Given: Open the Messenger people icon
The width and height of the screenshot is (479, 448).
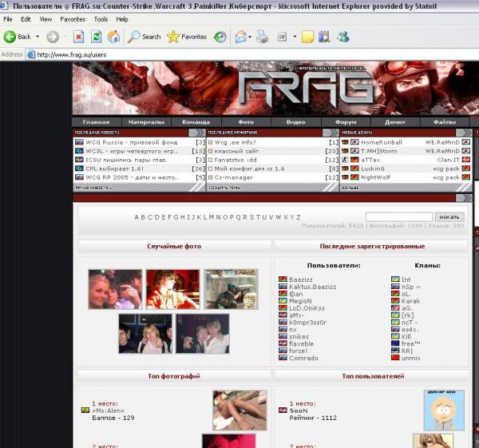Looking at the screenshot, I should (343, 37).
